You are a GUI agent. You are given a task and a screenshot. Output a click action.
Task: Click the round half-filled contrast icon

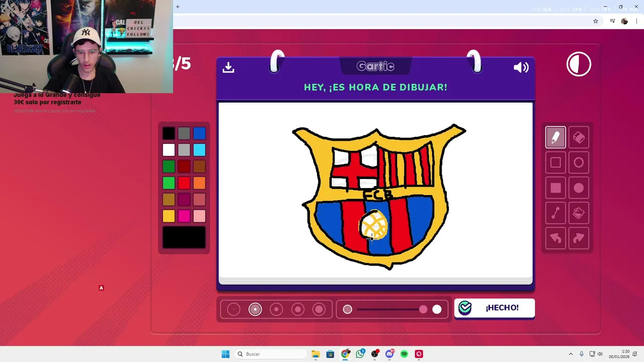[x=579, y=64]
